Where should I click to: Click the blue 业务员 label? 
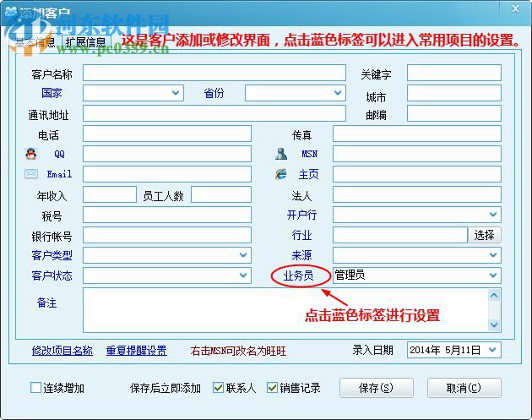[x=299, y=275]
